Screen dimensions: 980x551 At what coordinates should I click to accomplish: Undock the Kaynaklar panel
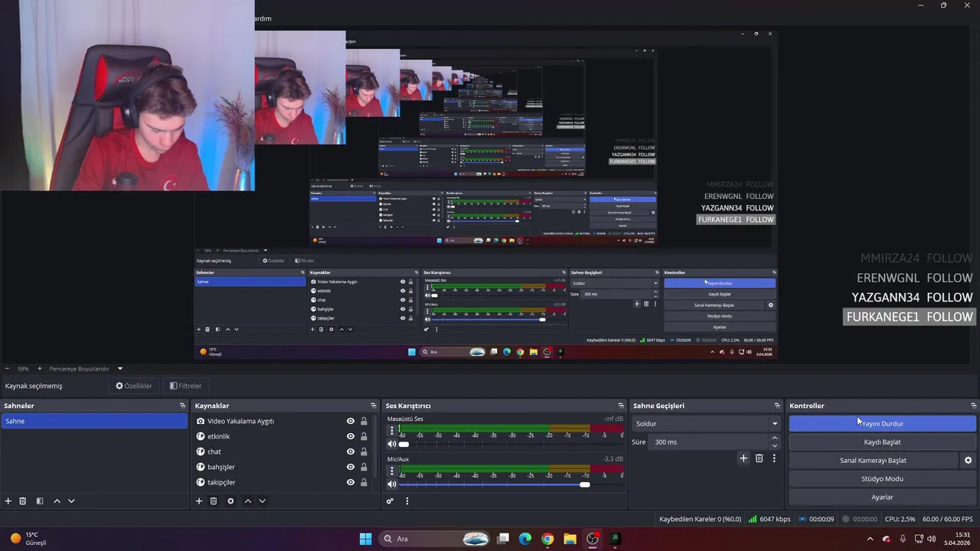(374, 406)
